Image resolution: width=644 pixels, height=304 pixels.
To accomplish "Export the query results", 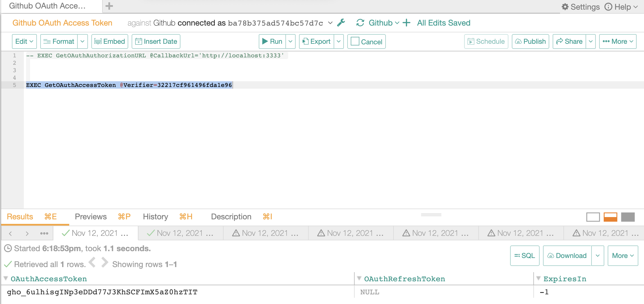I will (316, 41).
